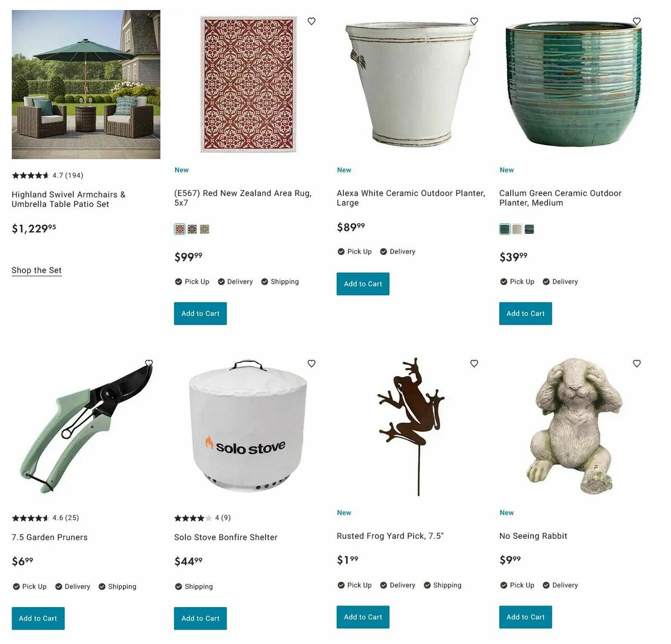Pick the beige Callum planter swatch

tap(517, 229)
